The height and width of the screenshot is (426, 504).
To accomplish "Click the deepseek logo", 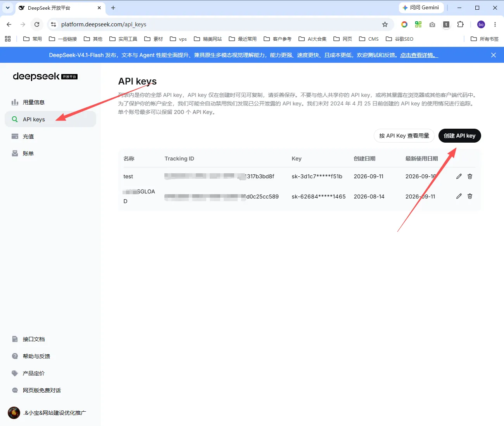I will 45,76.
